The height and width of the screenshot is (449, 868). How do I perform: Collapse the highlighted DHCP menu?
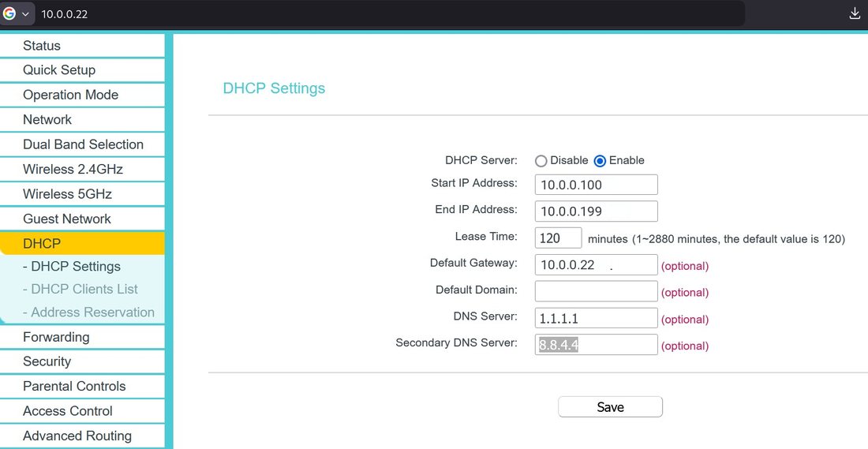click(82, 244)
